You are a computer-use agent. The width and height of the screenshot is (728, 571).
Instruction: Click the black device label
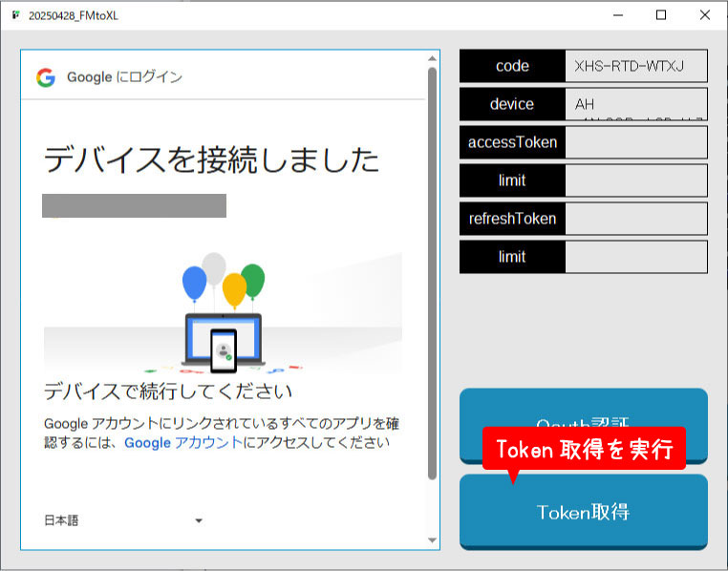click(x=513, y=104)
